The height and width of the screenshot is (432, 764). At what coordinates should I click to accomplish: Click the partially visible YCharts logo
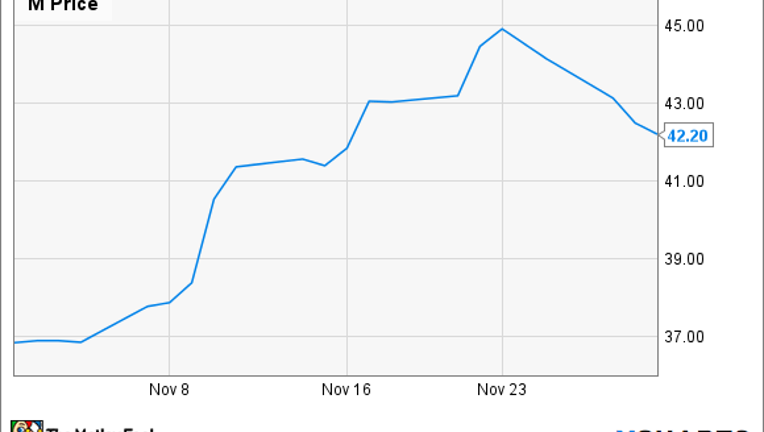pos(682,431)
